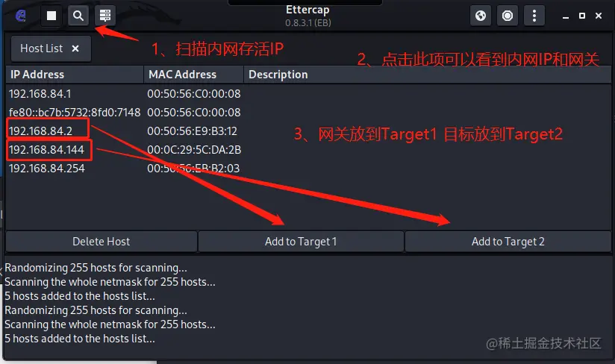This screenshot has height=364, width=615.
Task: Open the three-dot Ettercap menu
Action: (x=534, y=16)
